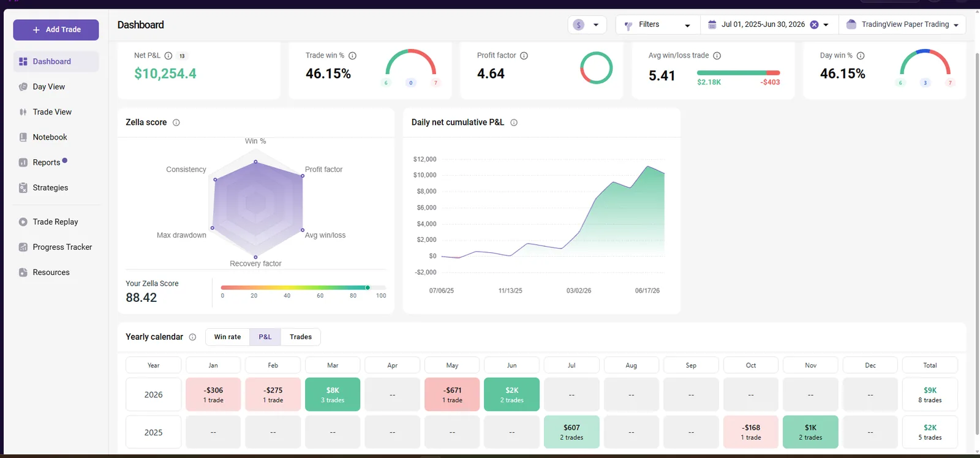Click Day win % info icon
Image resolution: width=980 pixels, height=458 pixels.
[861, 56]
